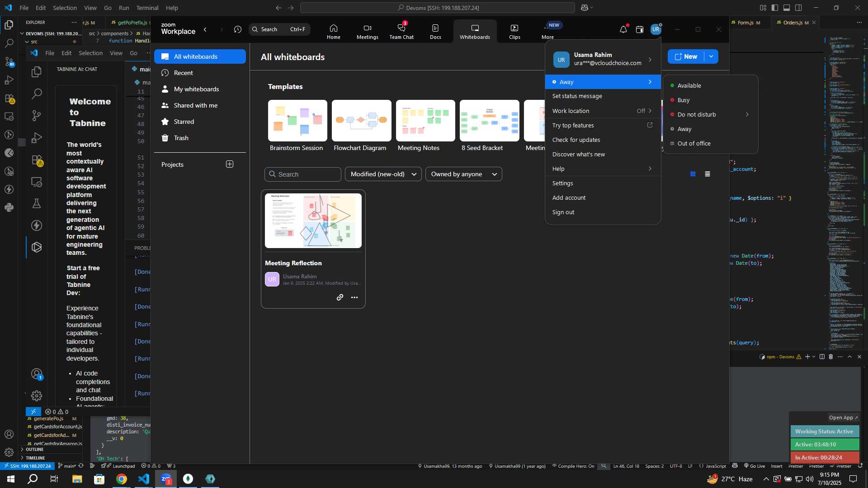The image size is (868, 488).
Task: Expand Away status submenu
Action: [x=603, y=82]
